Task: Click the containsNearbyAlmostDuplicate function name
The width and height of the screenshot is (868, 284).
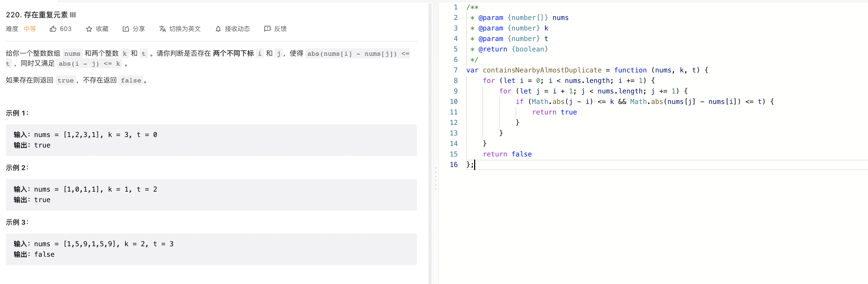Action: point(542,70)
